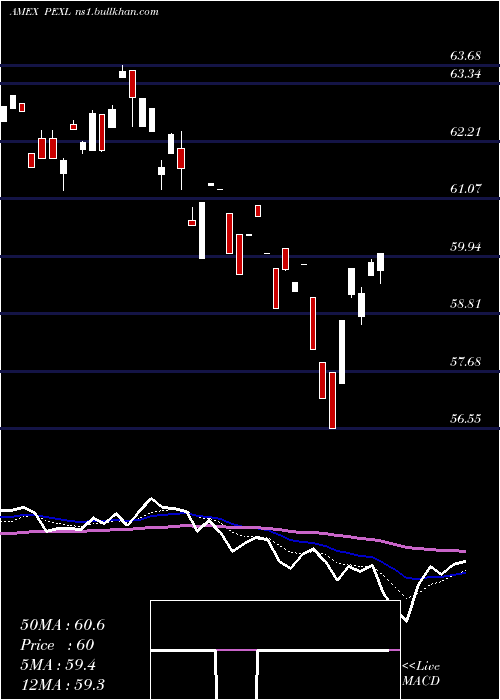Viewport: 500px width, 700px height.
Task: Click the AMEX PEXL chart title
Action: pyautogui.click(x=39, y=12)
